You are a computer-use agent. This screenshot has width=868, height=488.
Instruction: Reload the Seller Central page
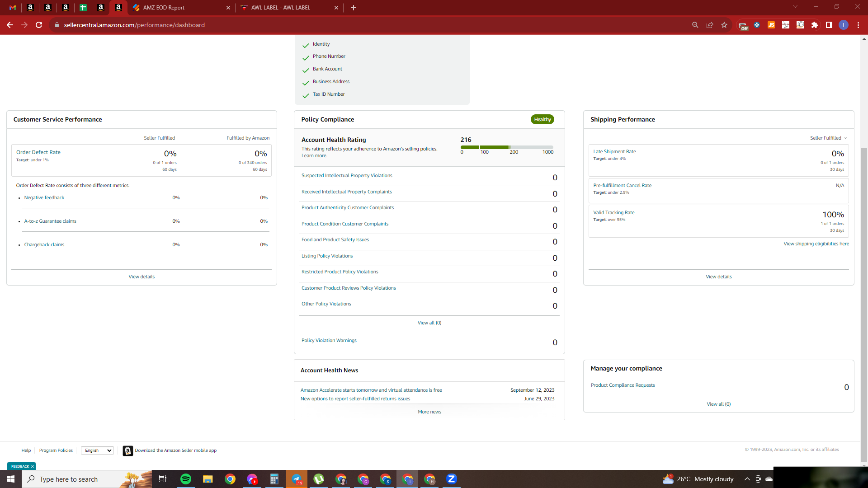click(39, 25)
